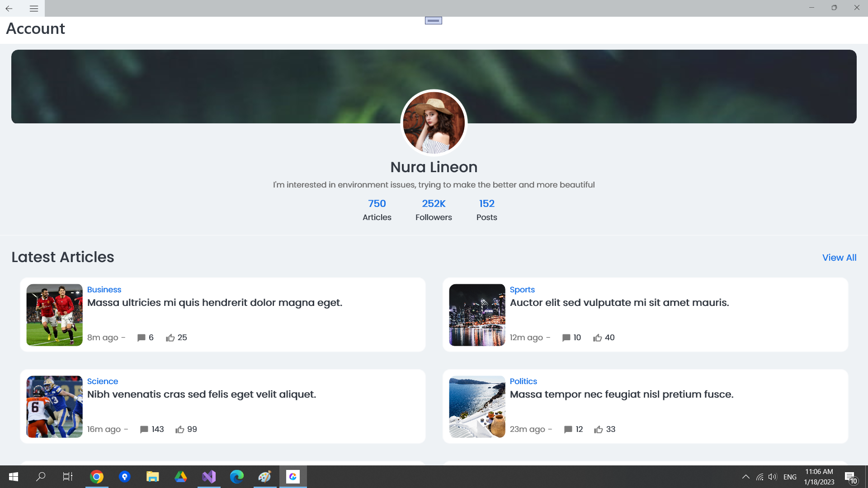Click the 252K Followers count
This screenshot has width=868, height=488.
[434, 204]
